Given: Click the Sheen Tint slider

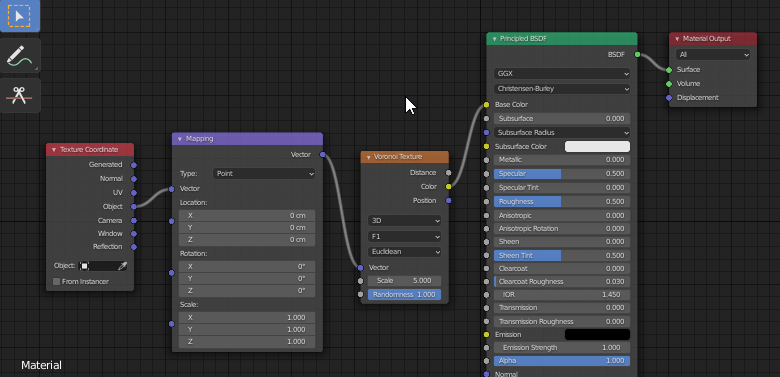Looking at the screenshot, I should 562,256.
